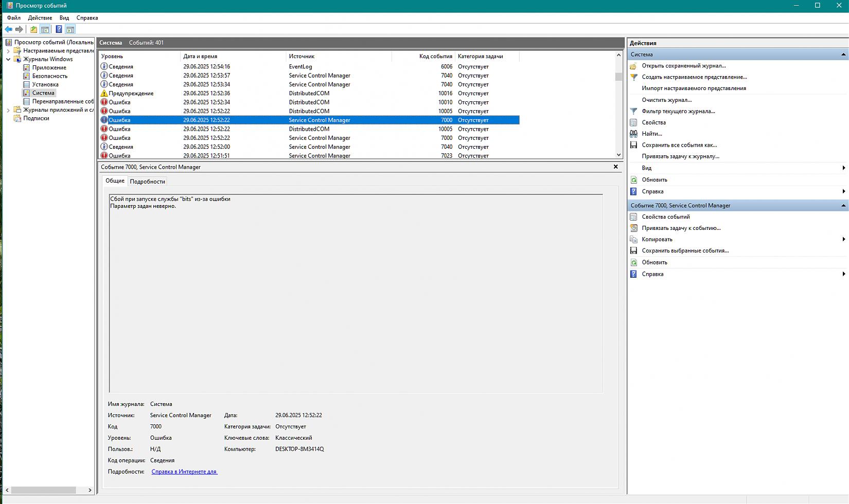849x504 pixels.
Task: Click the up-one-level folder toolbar icon
Action: (33, 29)
